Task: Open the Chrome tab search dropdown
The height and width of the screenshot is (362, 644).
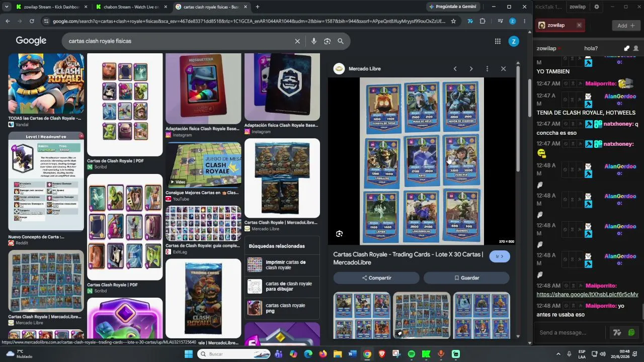Action: coord(7,7)
